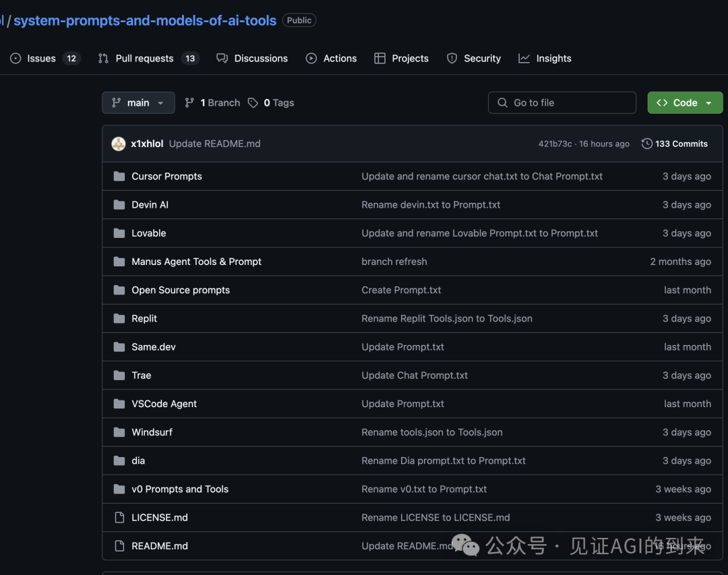Image resolution: width=728 pixels, height=575 pixels.
Task: Open the main branch selector dropdown
Action: coord(138,103)
